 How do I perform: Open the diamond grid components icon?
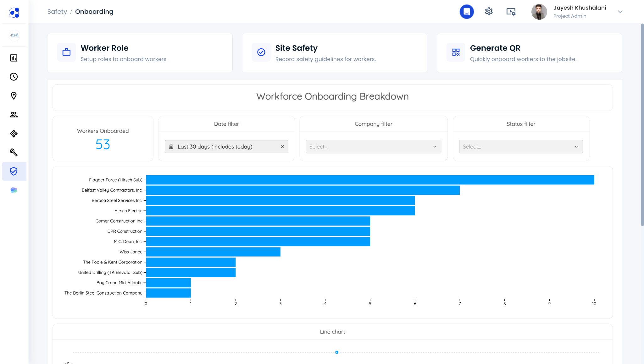[x=14, y=133]
